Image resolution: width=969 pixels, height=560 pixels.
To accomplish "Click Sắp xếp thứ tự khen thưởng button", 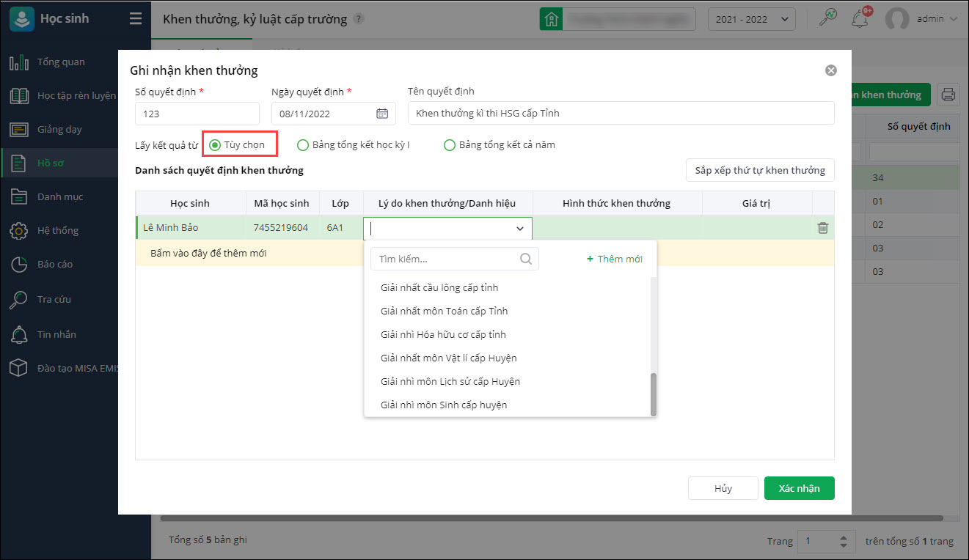I will (760, 170).
